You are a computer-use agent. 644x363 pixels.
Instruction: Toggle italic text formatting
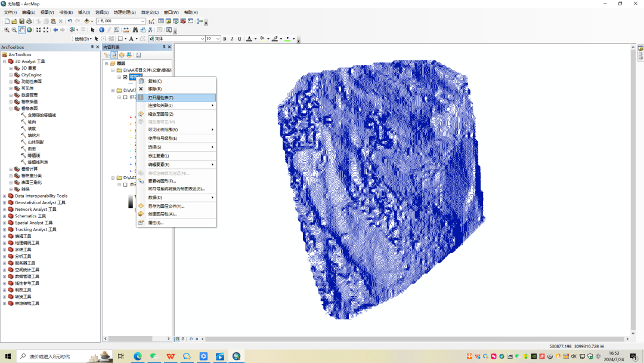[x=232, y=39]
